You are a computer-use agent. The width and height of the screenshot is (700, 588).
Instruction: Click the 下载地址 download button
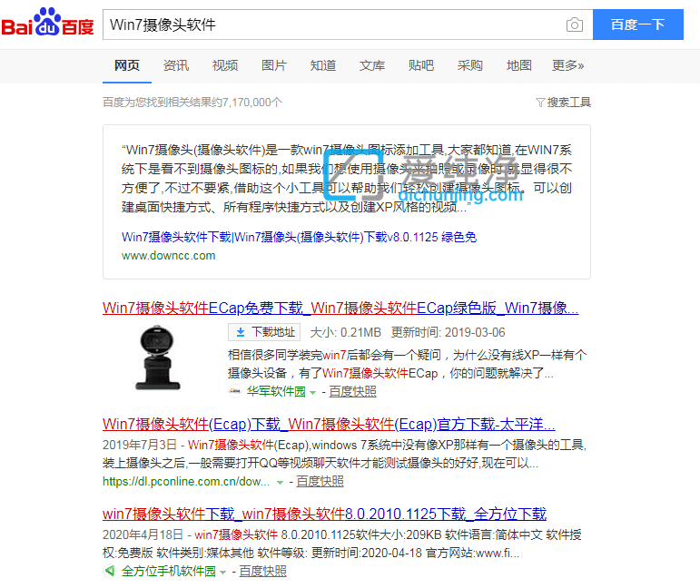pyautogui.click(x=264, y=332)
